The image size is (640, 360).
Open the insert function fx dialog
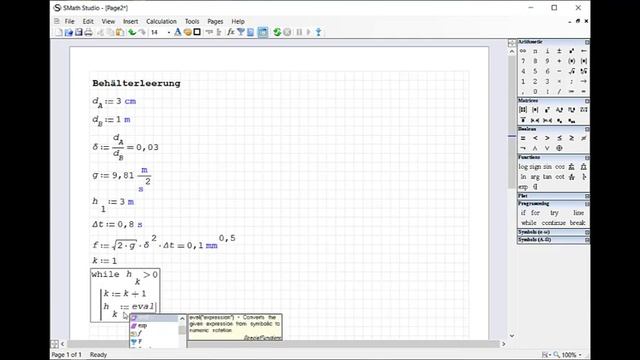(231, 32)
